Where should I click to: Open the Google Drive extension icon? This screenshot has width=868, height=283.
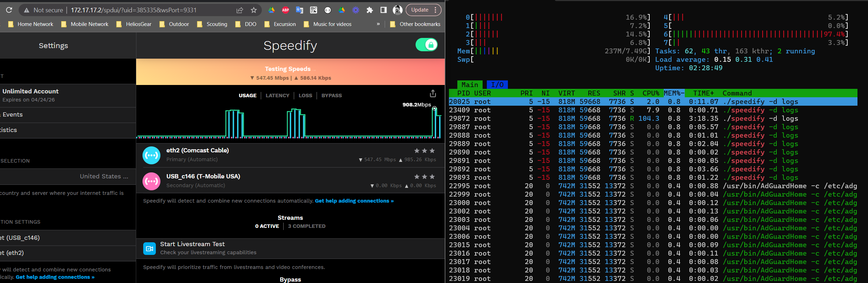click(271, 10)
